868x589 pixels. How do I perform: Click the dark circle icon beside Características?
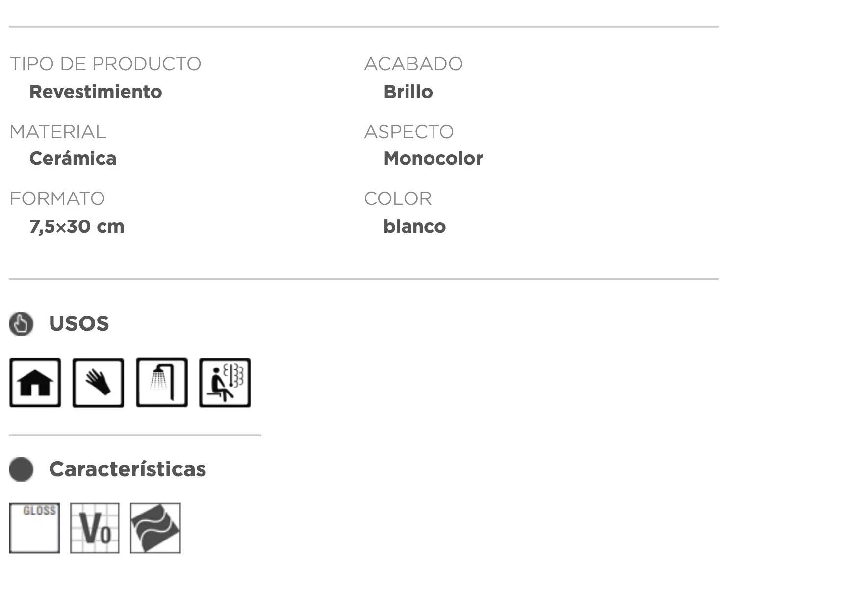click(21, 469)
